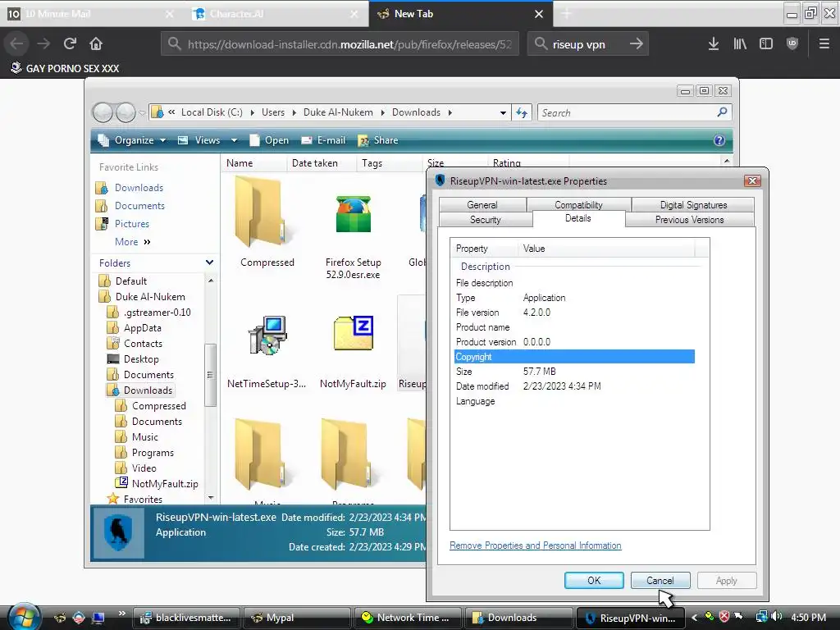Screen dimensions: 840x630
Task: Click the E-mail toolbar button
Action: (x=323, y=140)
